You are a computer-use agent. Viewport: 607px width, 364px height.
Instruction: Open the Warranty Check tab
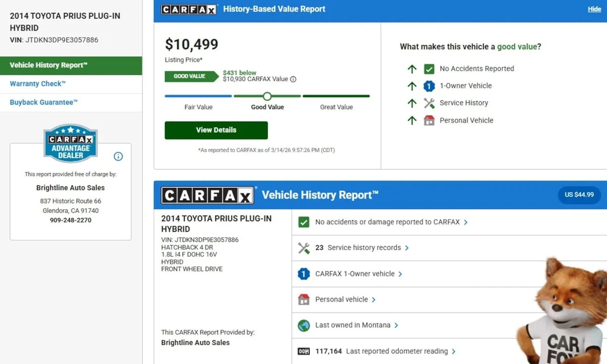click(x=71, y=84)
